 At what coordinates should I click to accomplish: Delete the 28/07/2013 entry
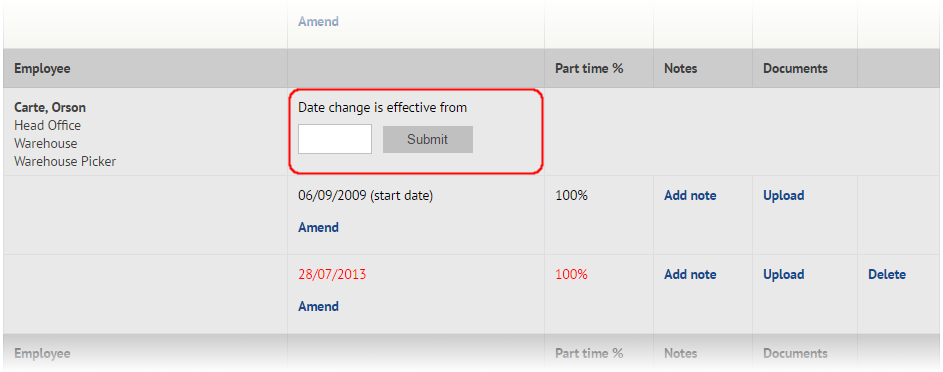click(886, 274)
